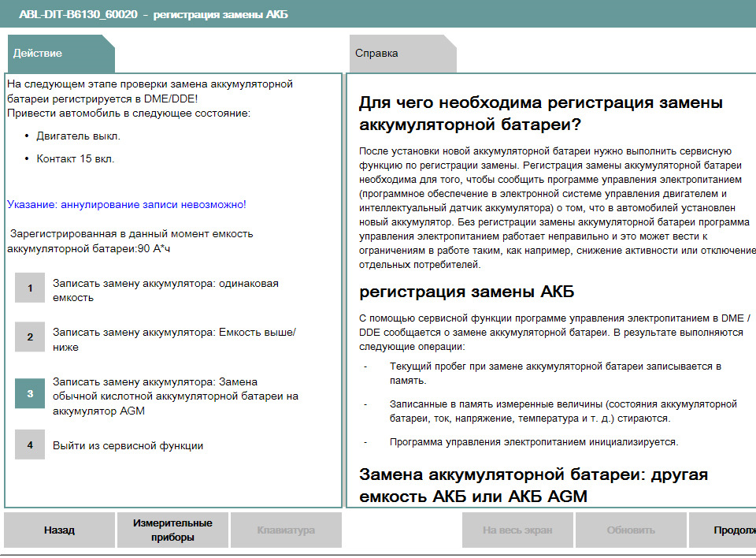Click title bar text 'ABL-DIT-B6130_60020'
This screenshot has width=756, height=558.
78,14
